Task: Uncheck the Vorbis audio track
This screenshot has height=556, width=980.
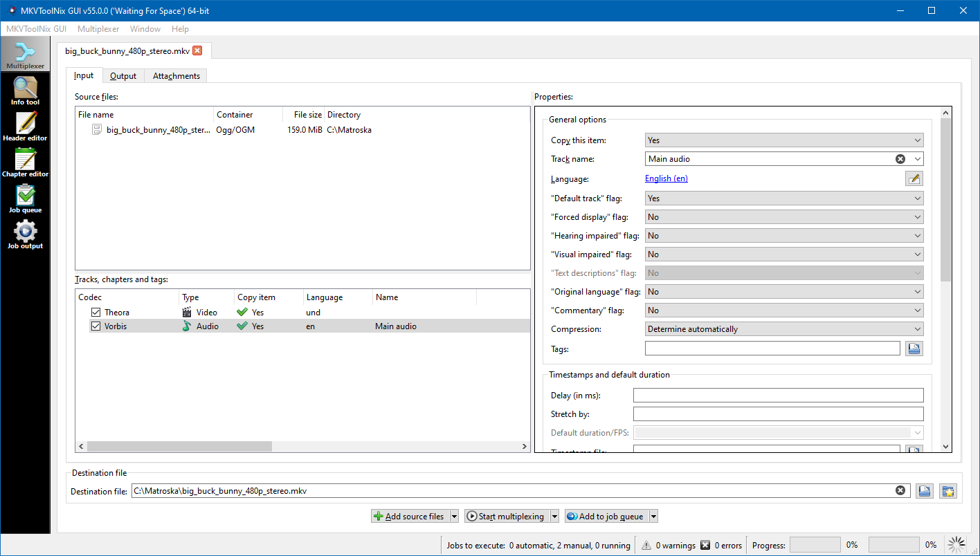Action: pos(96,326)
